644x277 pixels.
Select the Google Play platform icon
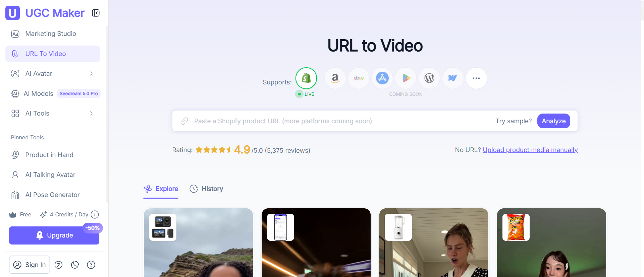pos(406,78)
